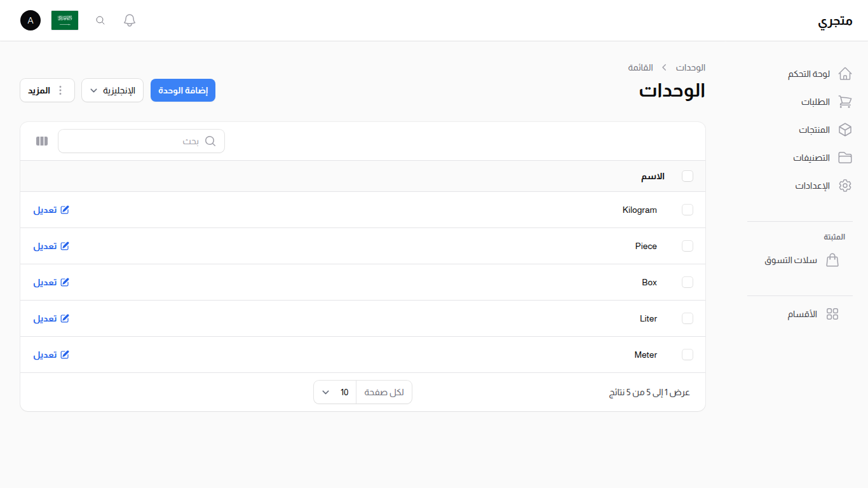Click the notifications bell icon
Screen dimensions: 868x488
129,20
